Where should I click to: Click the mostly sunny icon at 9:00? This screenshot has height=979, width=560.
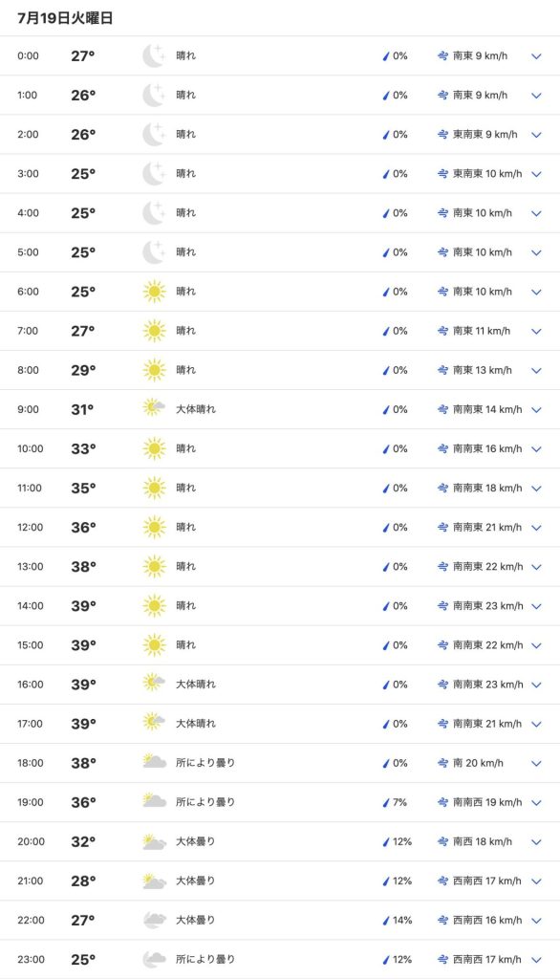(x=154, y=408)
